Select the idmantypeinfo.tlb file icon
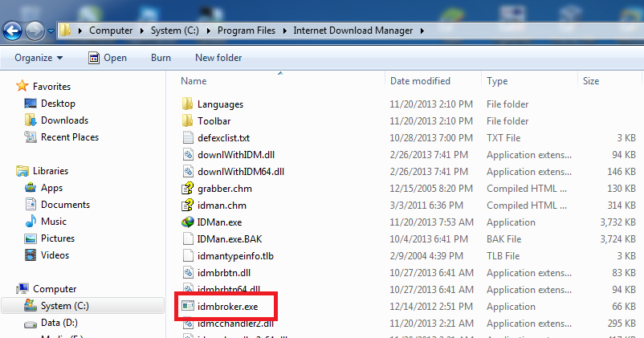 pyautogui.click(x=188, y=255)
